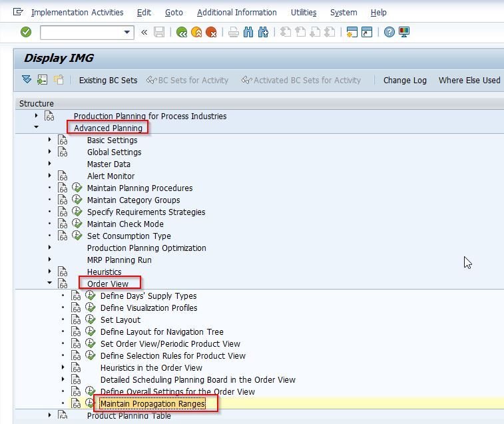Execute activity icon for Define Layout for Navigation Tree
Viewport: 504px width, 424px height.
(x=91, y=331)
